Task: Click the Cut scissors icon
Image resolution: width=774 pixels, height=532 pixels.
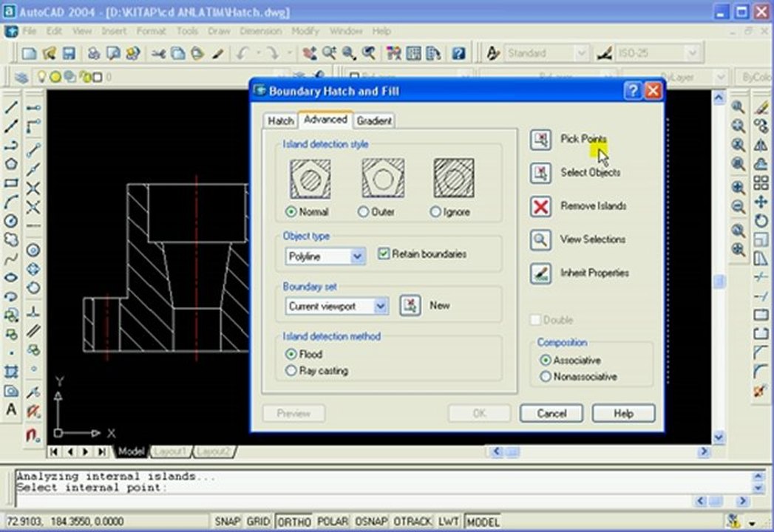Action: click(x=158, y=52)
